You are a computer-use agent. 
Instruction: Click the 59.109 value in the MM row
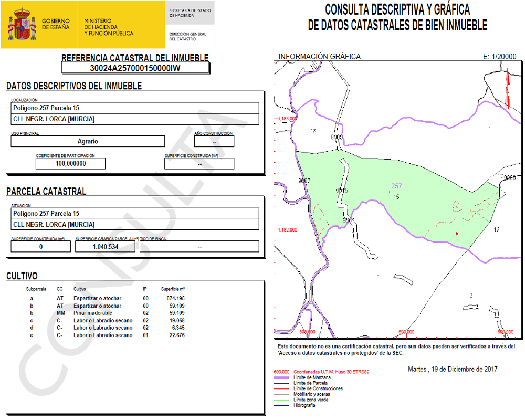(x=177, y=313)
